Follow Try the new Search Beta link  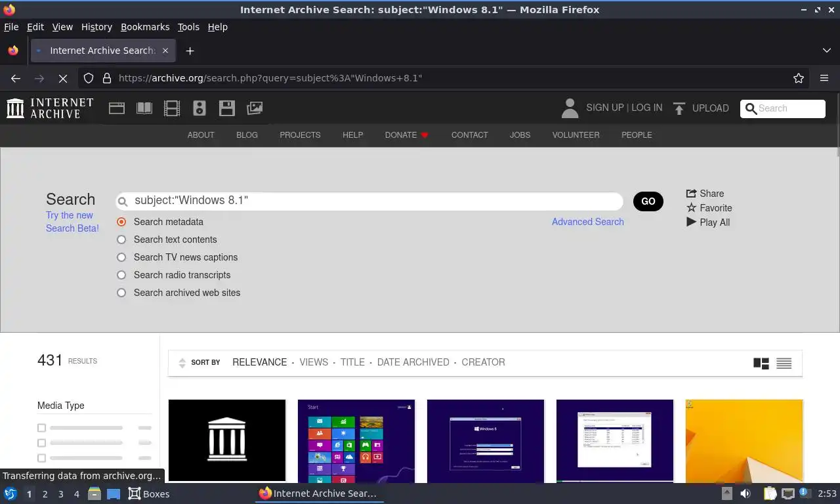coord(72,222)
